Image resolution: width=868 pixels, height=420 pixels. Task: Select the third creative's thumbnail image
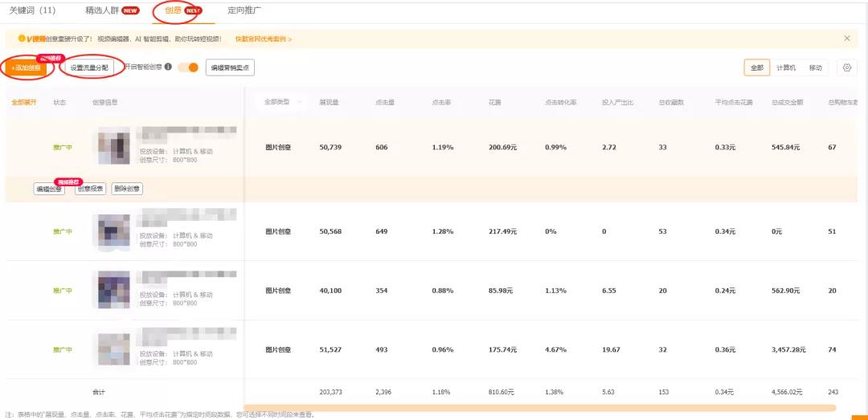113,289
